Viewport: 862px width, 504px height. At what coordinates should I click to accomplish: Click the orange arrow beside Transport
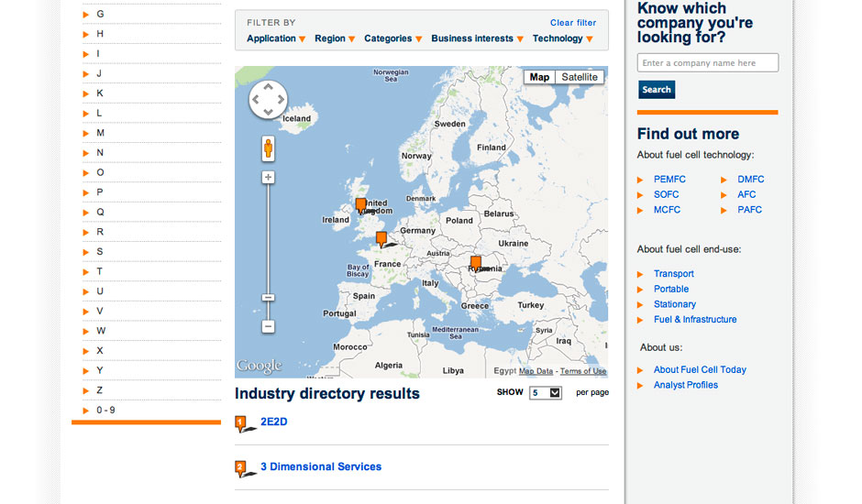[640, 274]
